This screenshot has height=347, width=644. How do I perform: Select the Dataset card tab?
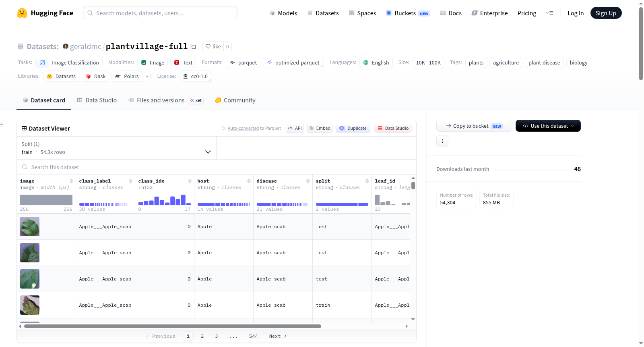(44, 100)
